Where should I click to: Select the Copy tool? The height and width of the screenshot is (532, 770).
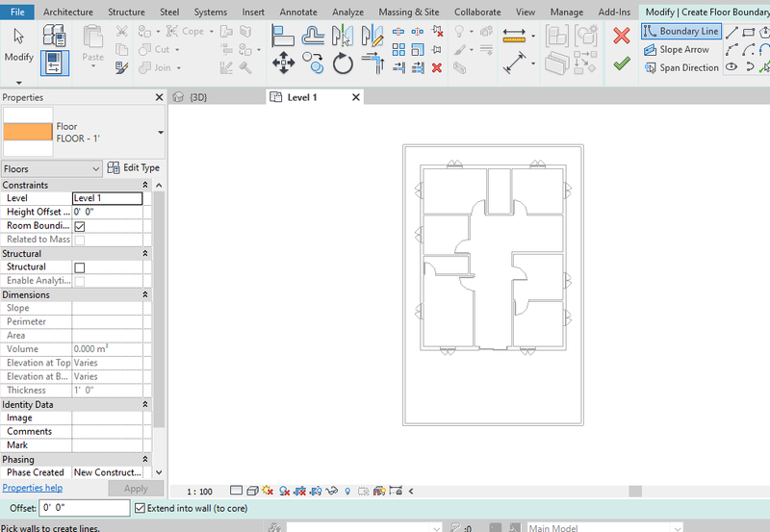313,63
